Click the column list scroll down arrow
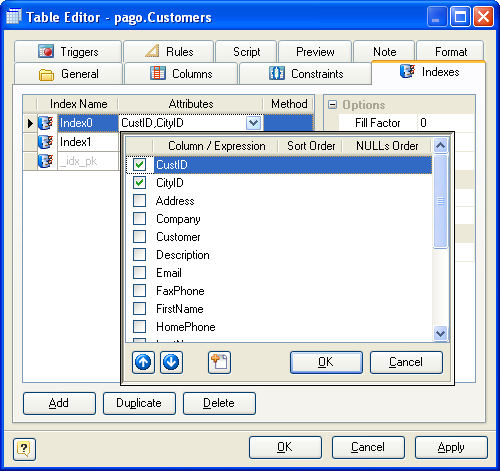500x471 pixels. point(440,333)
